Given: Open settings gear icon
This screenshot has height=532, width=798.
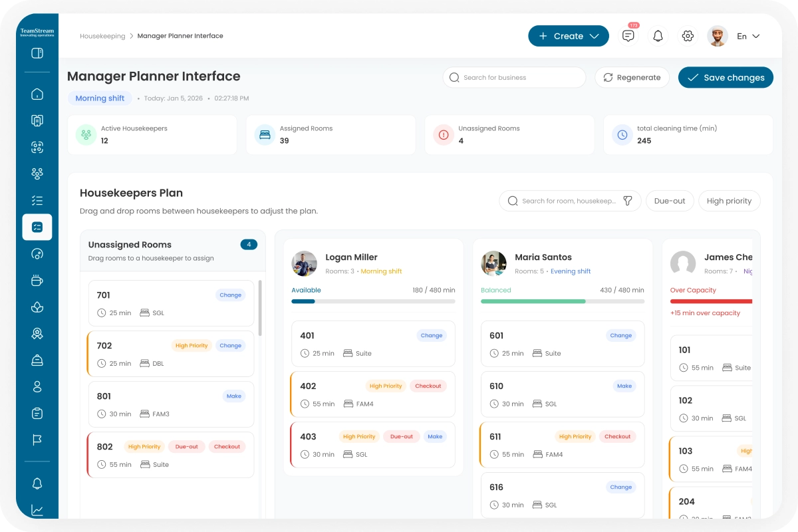Looking at the screenshot, I should pos(688,36).
